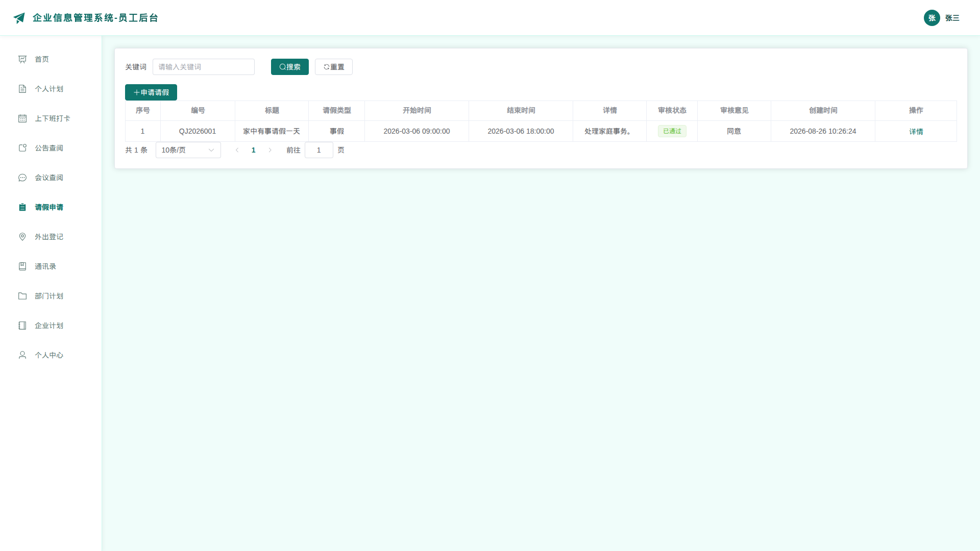The image size is (980, 551).
Task: Open 部门计划 menu item
Action: pyautogui.click(x=51, y=296)
